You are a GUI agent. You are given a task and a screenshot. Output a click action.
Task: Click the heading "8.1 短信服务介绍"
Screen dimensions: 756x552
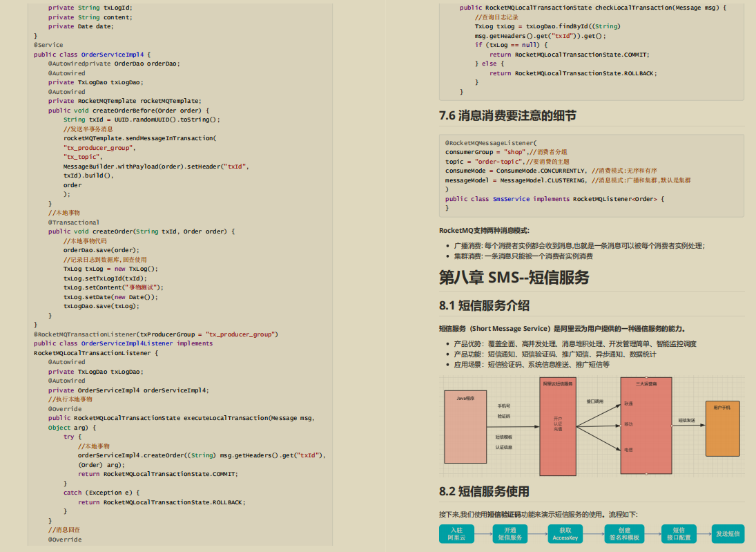point(484,305)
